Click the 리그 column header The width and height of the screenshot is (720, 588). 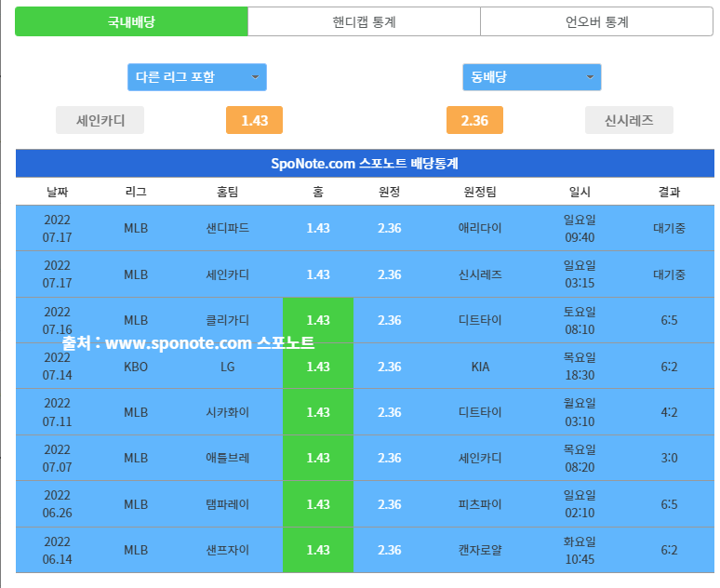click(x=136, y=192)
